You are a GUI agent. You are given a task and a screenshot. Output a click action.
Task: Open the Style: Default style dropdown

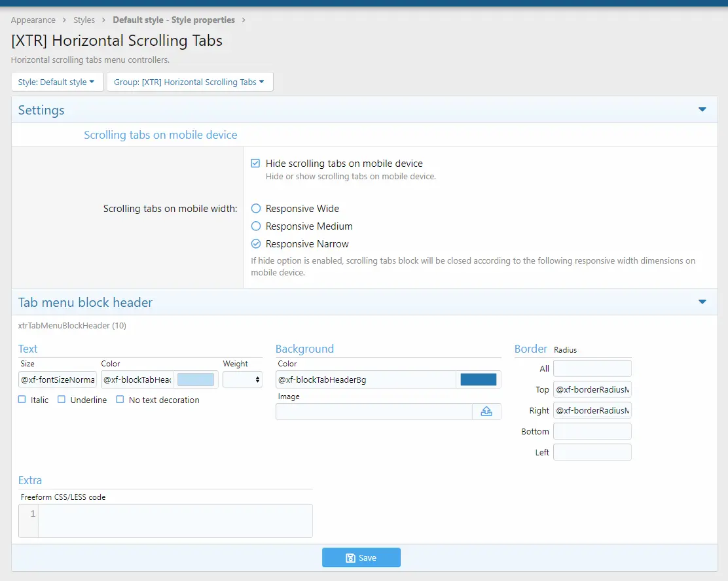pos(57,82)
